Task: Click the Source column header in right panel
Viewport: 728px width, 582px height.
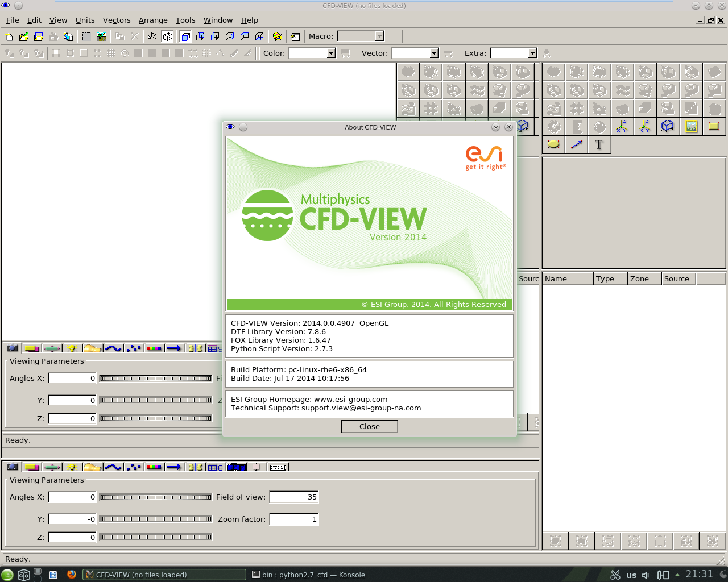Action: (x=679, y=278)
